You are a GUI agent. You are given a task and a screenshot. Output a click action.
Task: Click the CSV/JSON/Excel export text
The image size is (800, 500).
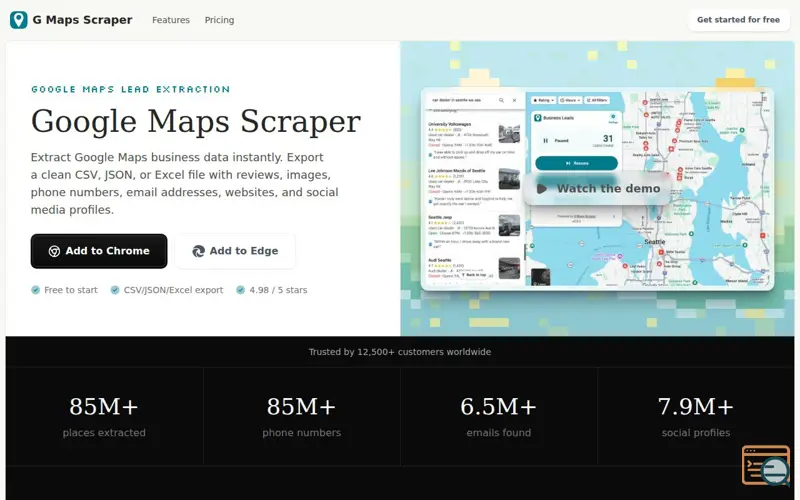coord(173,290)
